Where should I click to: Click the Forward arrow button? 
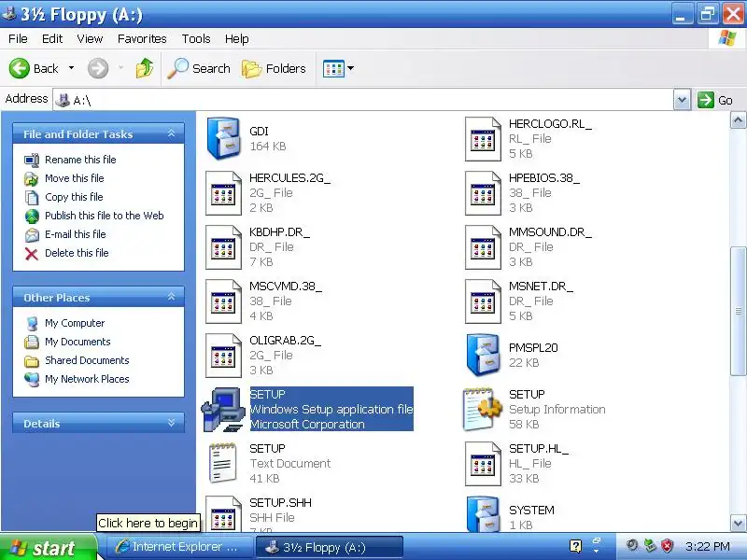coord(98,68)
